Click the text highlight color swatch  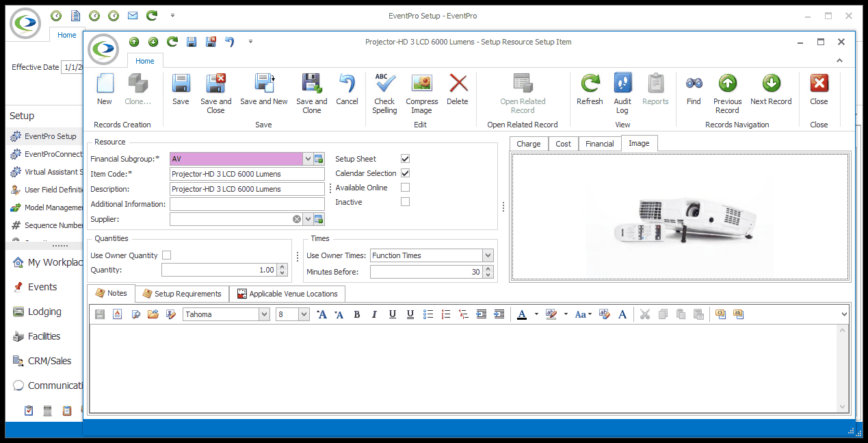(552, 314)
